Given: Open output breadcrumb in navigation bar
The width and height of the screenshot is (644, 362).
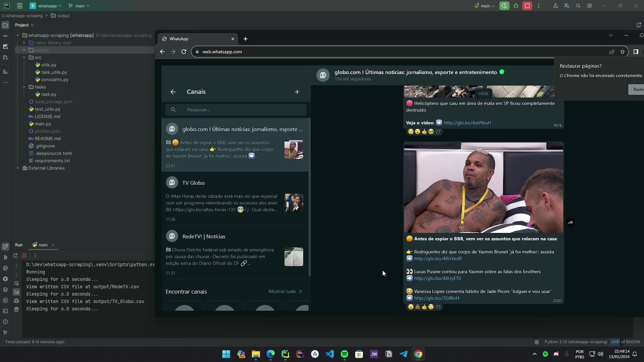Looking at the screenshot, I should point(60,16).
